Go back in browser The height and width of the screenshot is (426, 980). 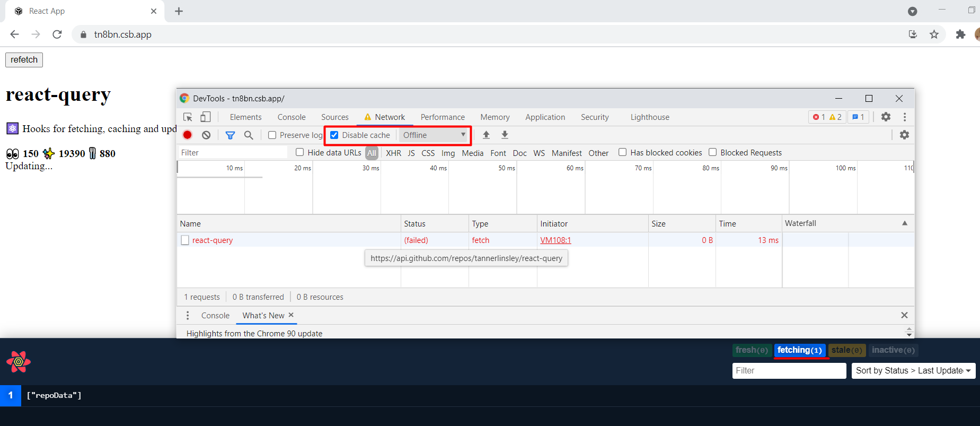[x=14, y=34]
